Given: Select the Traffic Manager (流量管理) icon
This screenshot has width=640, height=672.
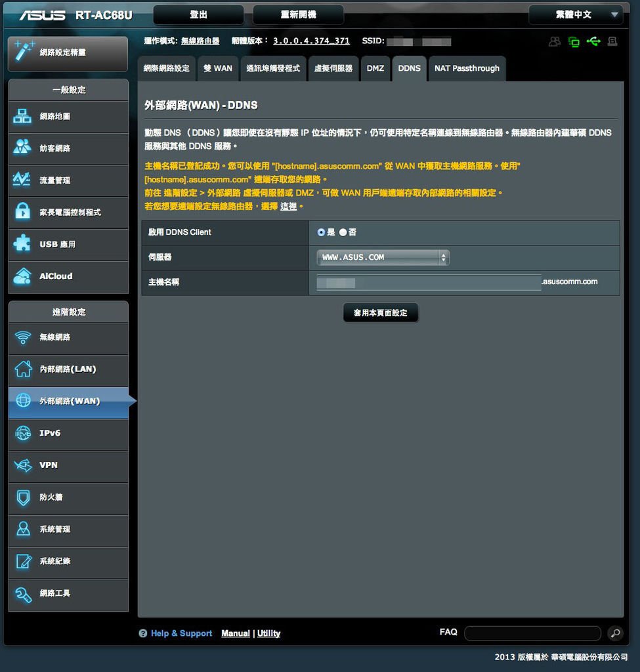Looking at the screenshot, I should pos(22,180).
